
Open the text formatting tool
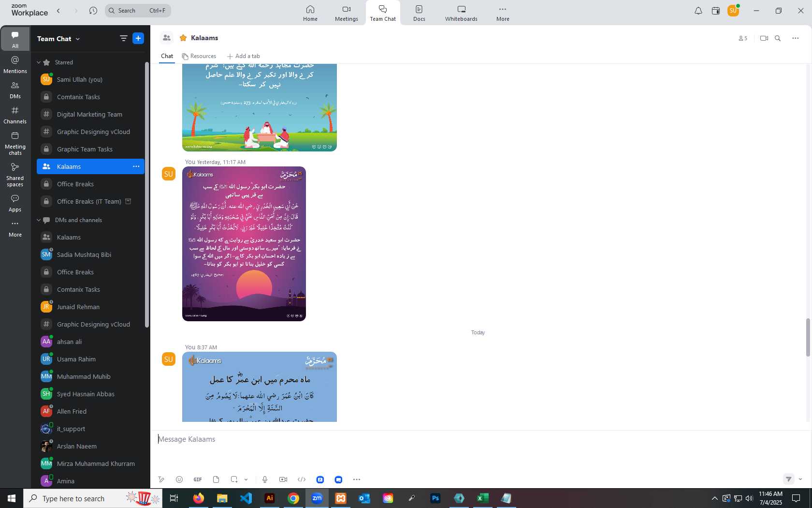tap(161, 479)
